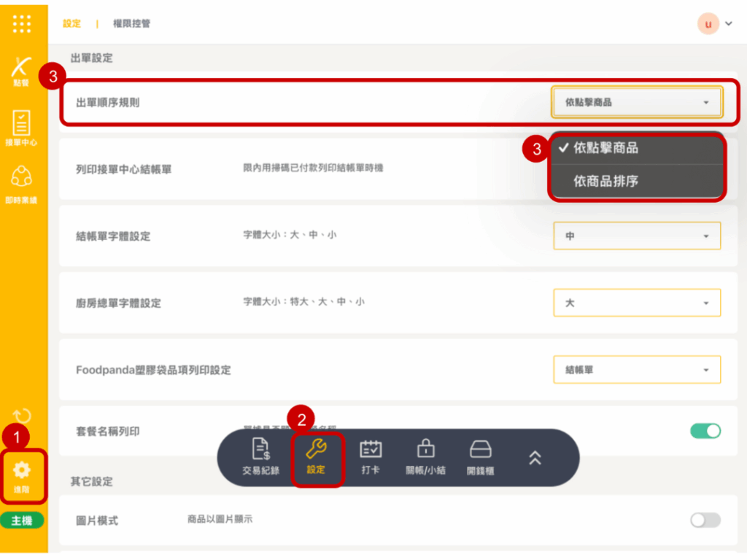
Task: Open 結帳單字體設定 size dropdown
Action: click(x=637, y=236)
